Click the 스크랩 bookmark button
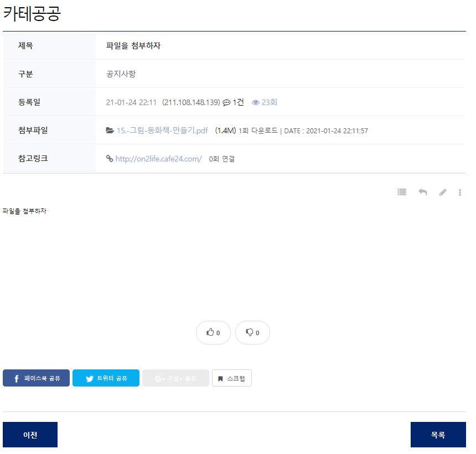This screenshot has height=454, width=476. [231, 378]
